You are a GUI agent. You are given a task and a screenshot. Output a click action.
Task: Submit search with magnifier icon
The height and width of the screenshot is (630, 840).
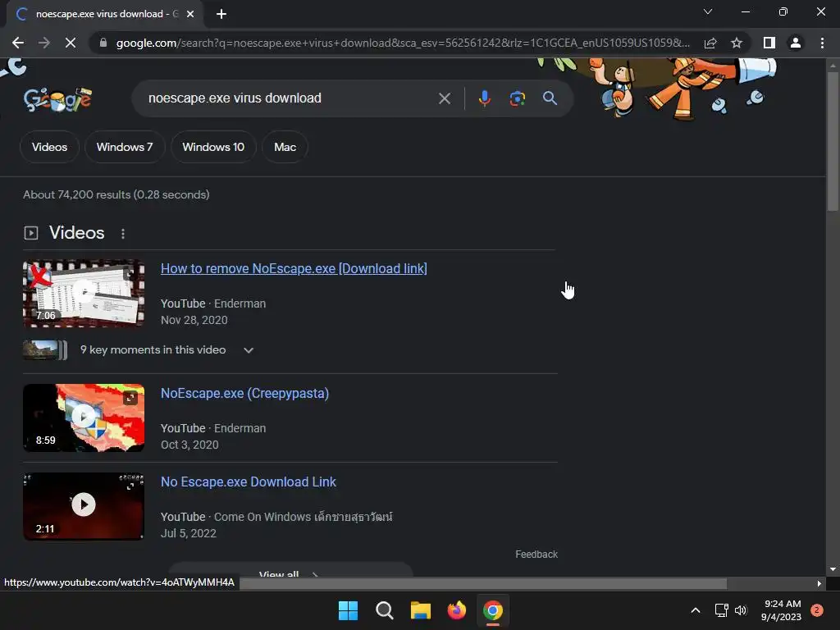550,98
